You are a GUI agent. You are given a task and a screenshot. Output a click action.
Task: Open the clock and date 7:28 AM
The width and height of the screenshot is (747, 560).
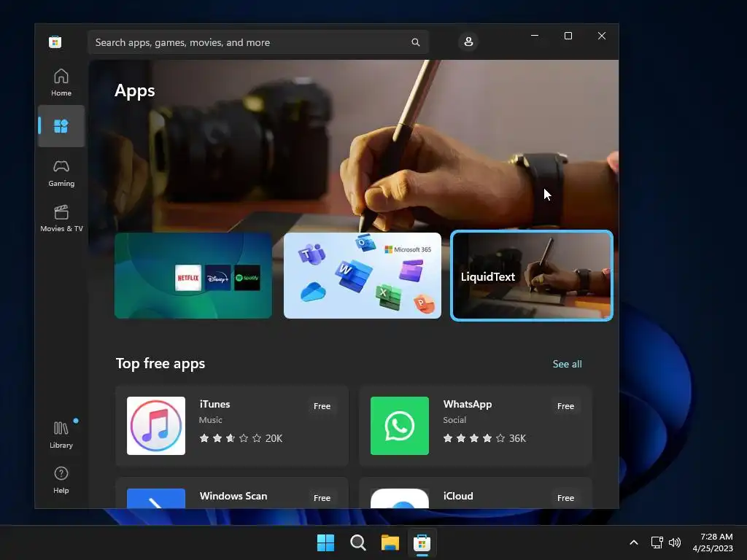[713, 542]
